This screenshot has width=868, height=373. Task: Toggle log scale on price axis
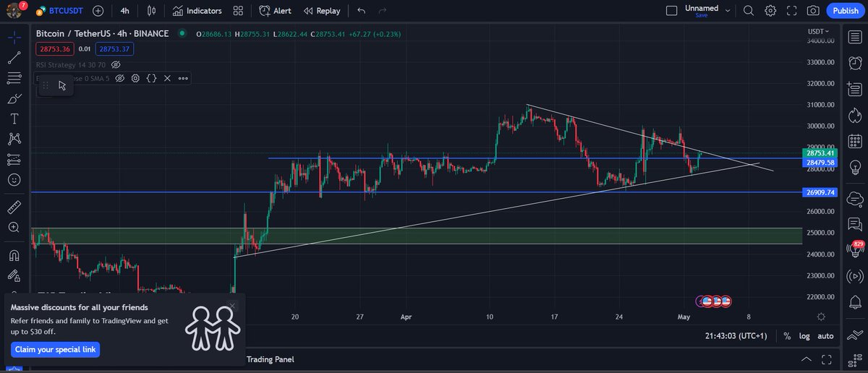coord(804,336)
